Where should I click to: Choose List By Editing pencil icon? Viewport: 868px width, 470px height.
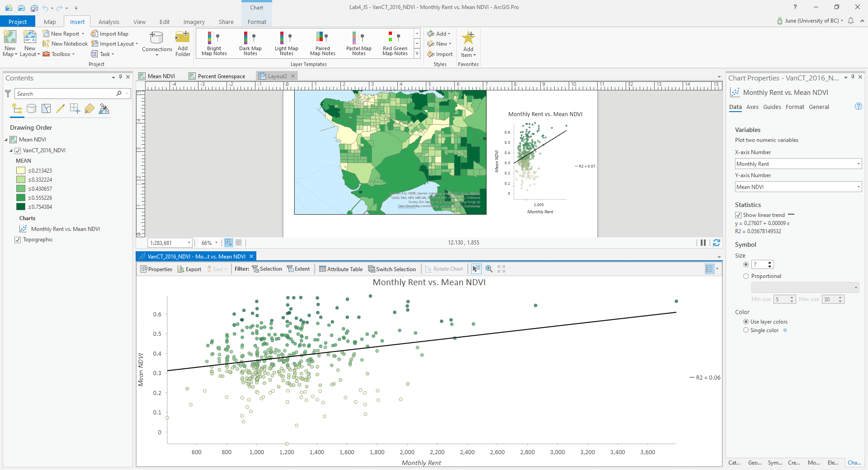click(61, 108)
